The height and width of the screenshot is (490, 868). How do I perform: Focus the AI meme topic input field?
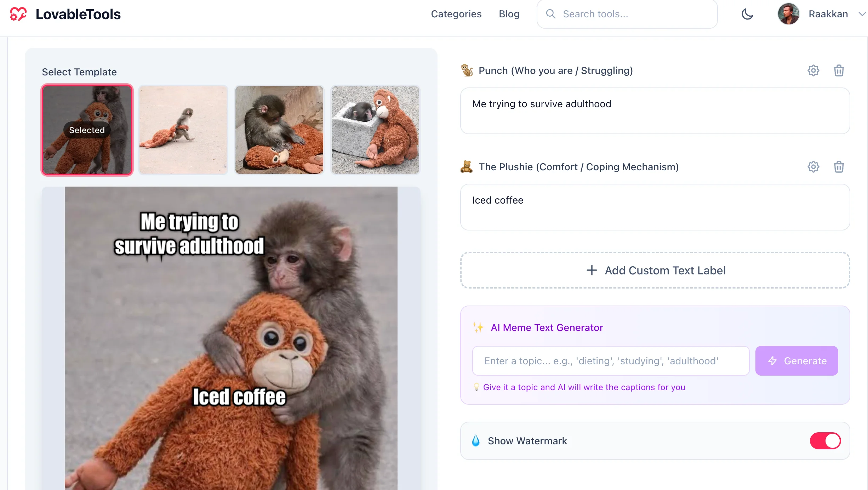[x=611, y=361]
